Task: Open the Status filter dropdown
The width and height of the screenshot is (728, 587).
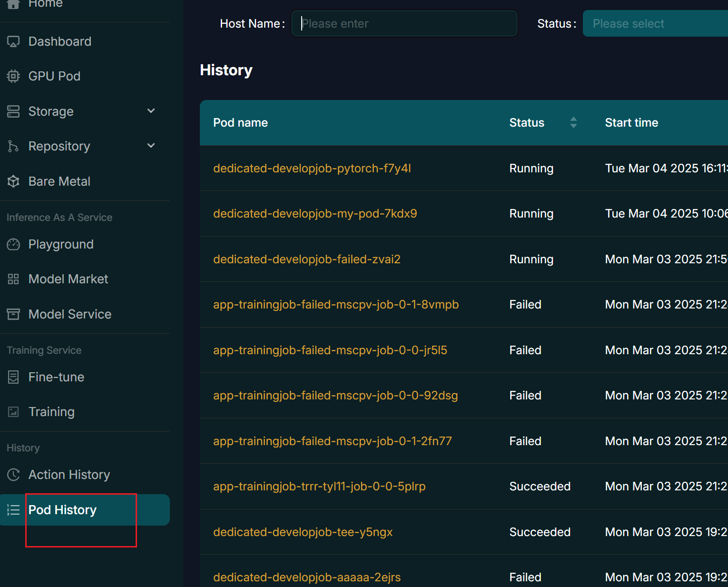Action: pyautogui.click(x=655, y=23)
